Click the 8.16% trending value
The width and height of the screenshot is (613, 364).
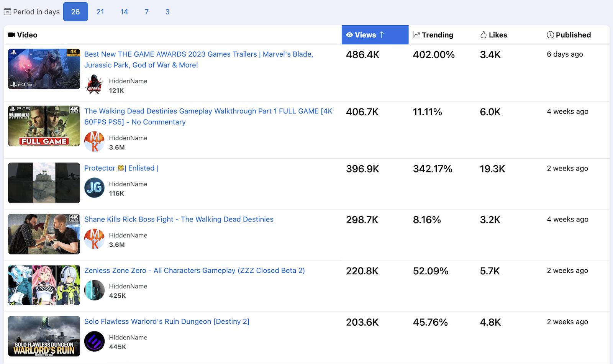click(x=427, y=220)
